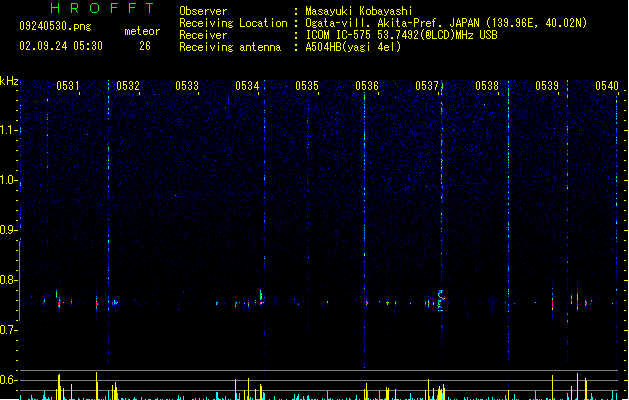Select the filename 09240530.png
The width and height of the screenshot is (629, 400).
55,26
